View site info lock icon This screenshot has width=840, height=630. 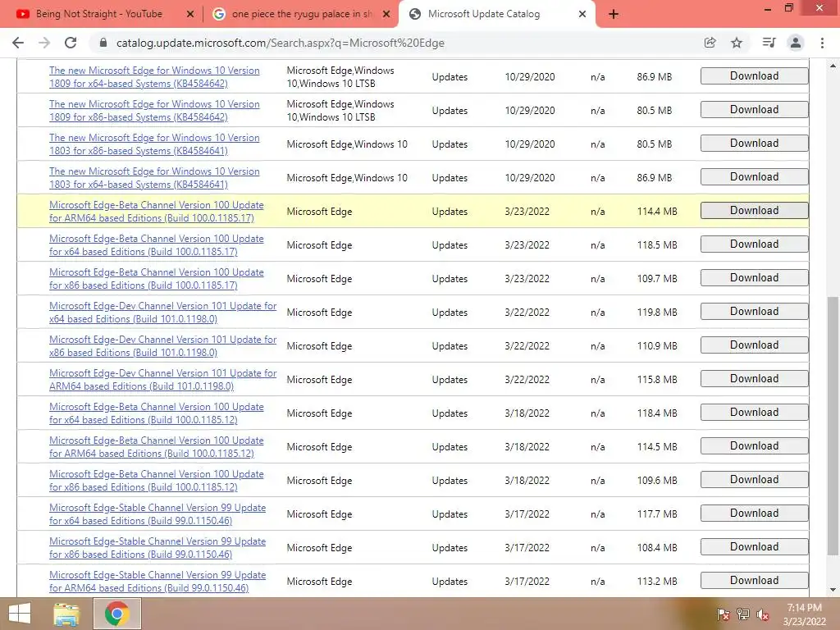pyautogui.click(x=103, y=43)
